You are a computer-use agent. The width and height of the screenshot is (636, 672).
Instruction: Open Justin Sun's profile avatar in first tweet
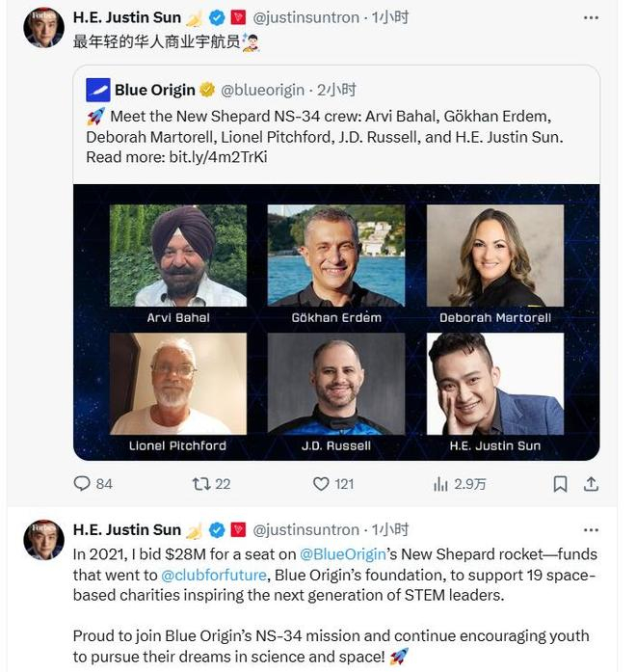(43, 28)
